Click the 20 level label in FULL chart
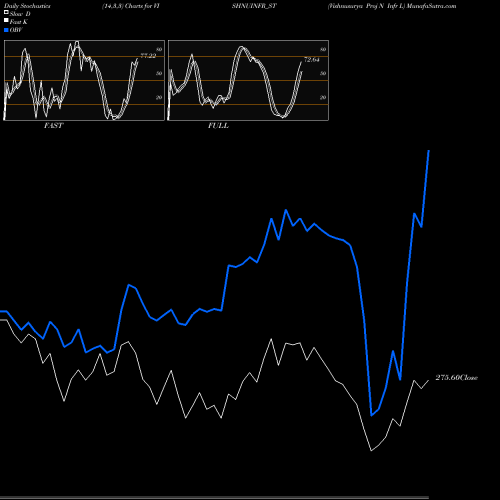 323,97
